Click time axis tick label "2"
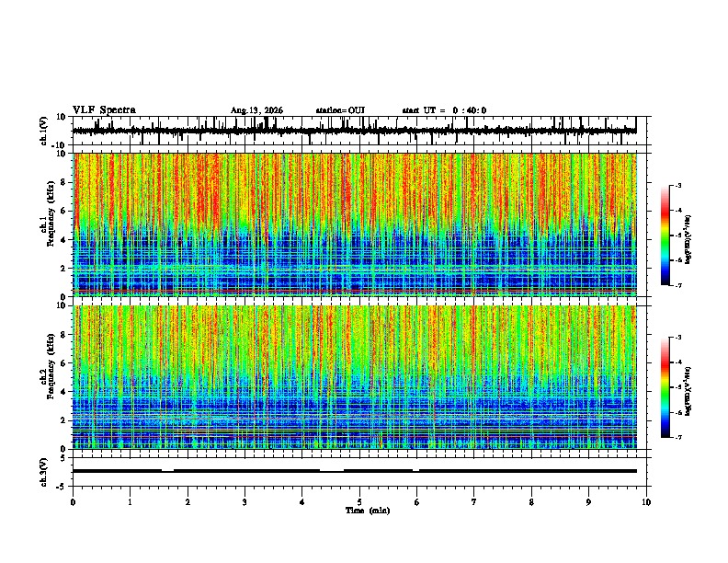This screenshot has width=728, height=563. 188,502
